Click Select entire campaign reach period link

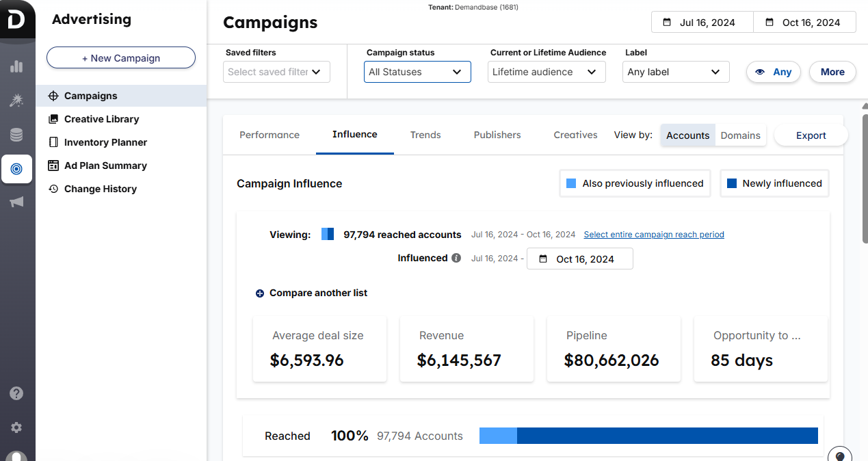(x=653, y=235)
